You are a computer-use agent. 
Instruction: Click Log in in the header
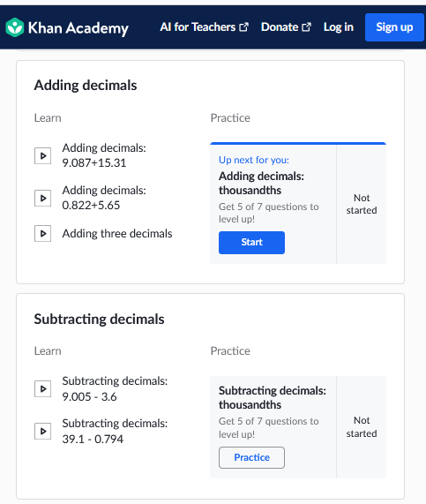pyautogui.click(x=339, y=27)
